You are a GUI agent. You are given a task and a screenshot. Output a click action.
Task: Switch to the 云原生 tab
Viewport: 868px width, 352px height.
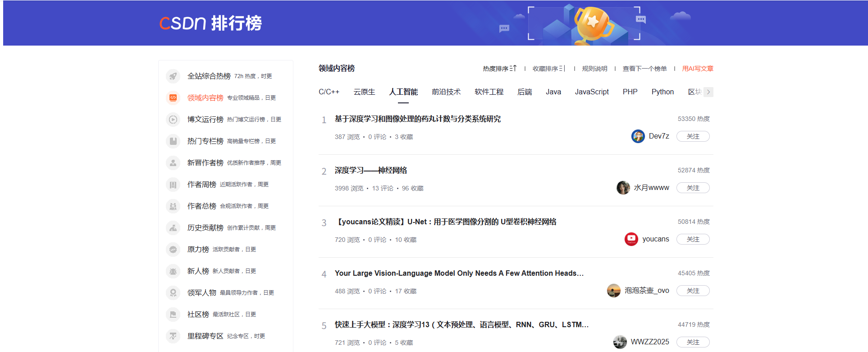pyautogui.click(x=364, y=92)
